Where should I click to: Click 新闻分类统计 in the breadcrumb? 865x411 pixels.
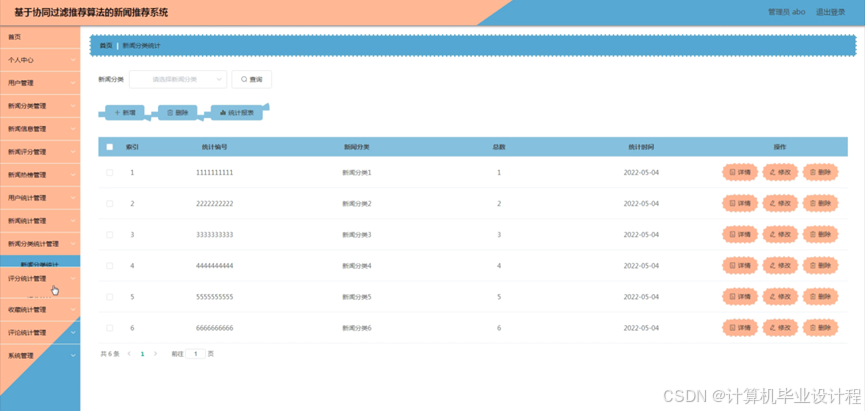click(141, 46)
